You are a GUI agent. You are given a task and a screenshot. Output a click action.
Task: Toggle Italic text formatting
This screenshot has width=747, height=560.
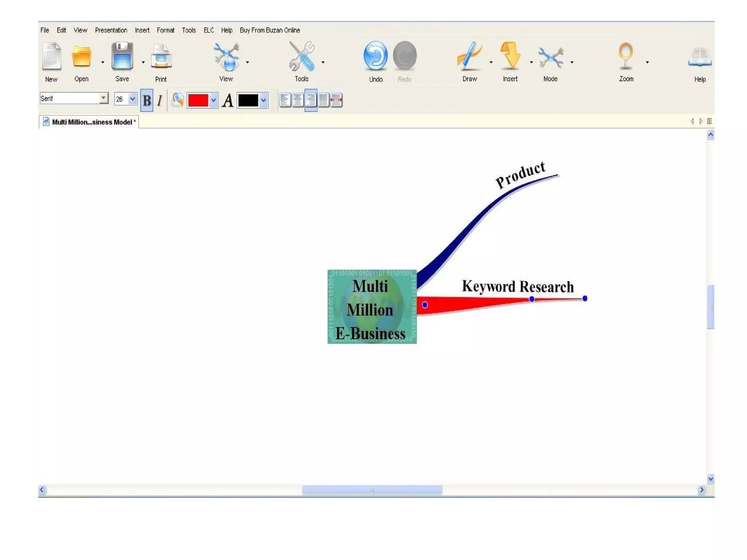(159, 100)
